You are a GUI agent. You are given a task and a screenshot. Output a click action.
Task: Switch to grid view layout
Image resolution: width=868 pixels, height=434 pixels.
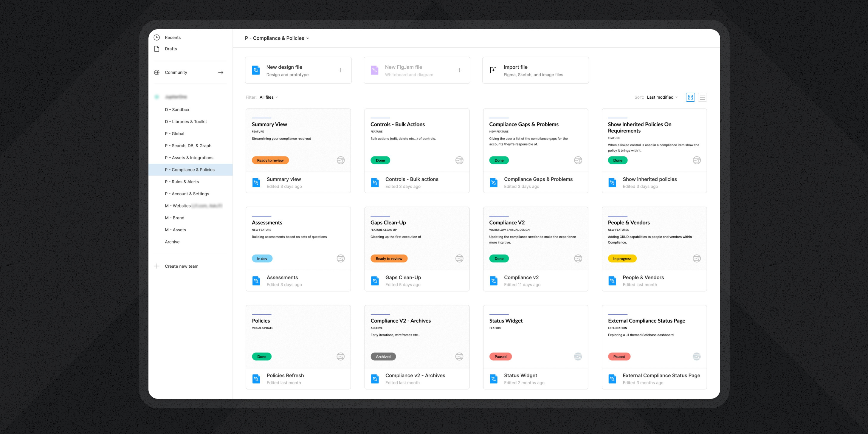tap(690, 97)
